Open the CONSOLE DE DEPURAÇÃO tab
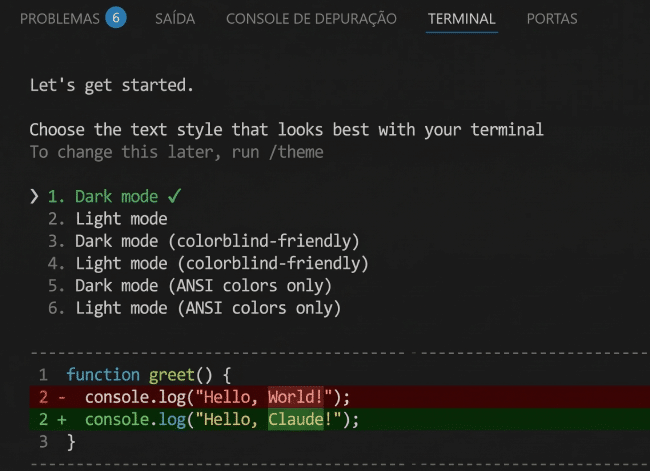Screen dimensions: 650x471 311,19
